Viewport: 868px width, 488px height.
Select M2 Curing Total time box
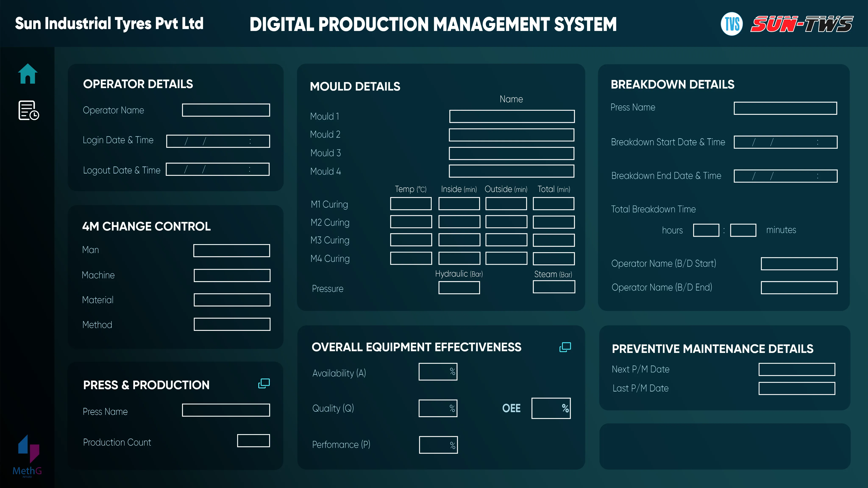coord(554,222)
